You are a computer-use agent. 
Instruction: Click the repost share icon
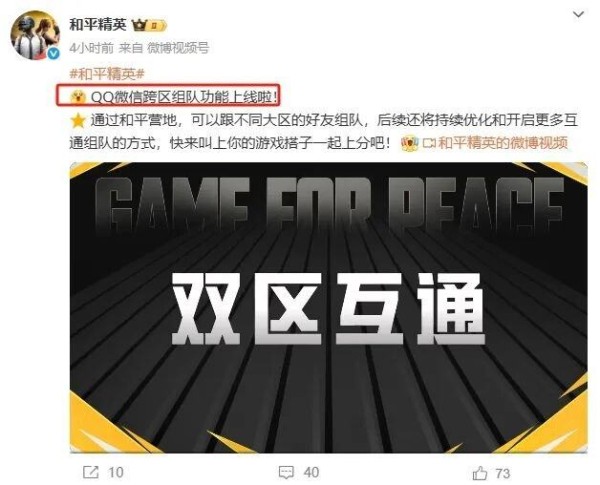pos(91,472)
